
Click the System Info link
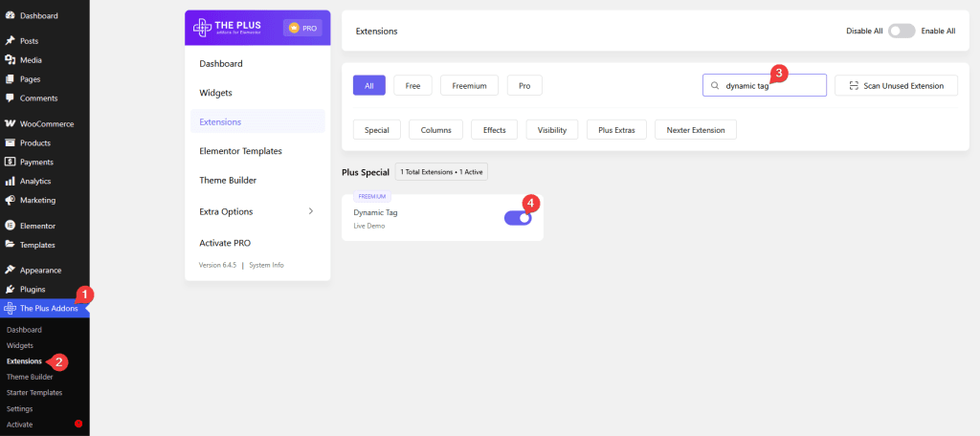[x=266, y=265]
